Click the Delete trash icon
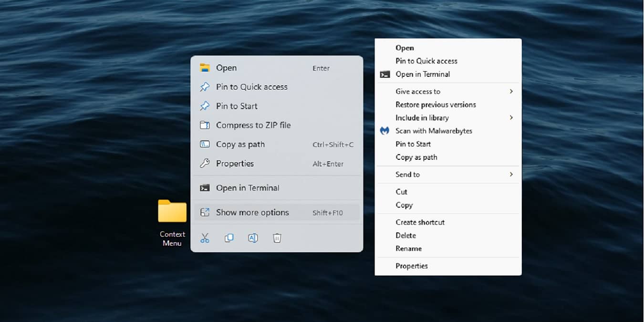 (277, 238)
